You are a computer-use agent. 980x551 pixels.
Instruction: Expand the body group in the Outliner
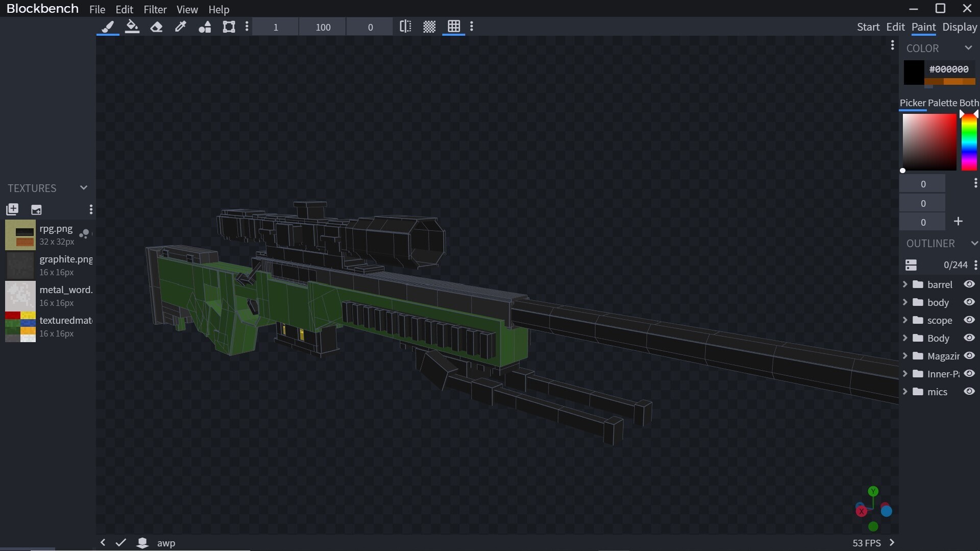pyautogui.click(x=906, y=302)
